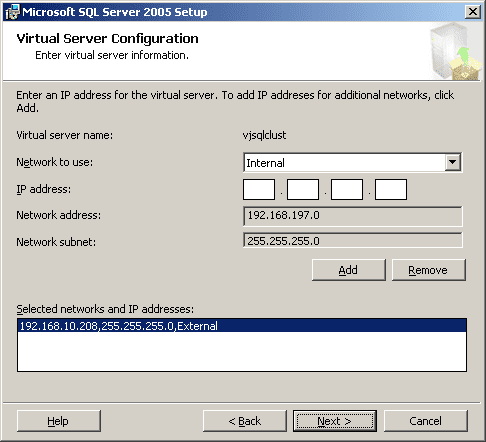
Task: Click the second IP address octet box
Action: click(x=303, y=189)
